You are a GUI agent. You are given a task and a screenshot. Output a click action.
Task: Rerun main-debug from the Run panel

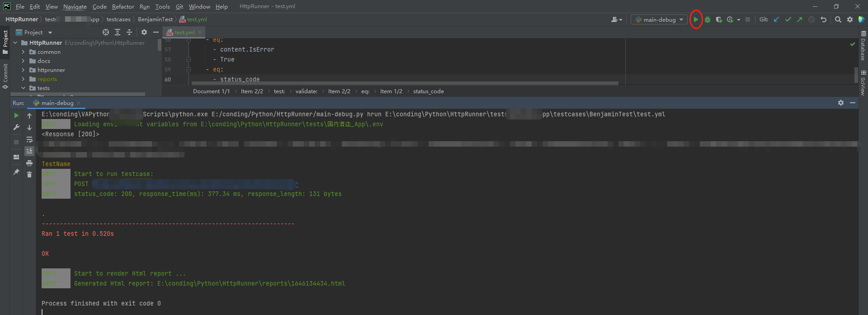pyautogui.click(x=16, y=115)
